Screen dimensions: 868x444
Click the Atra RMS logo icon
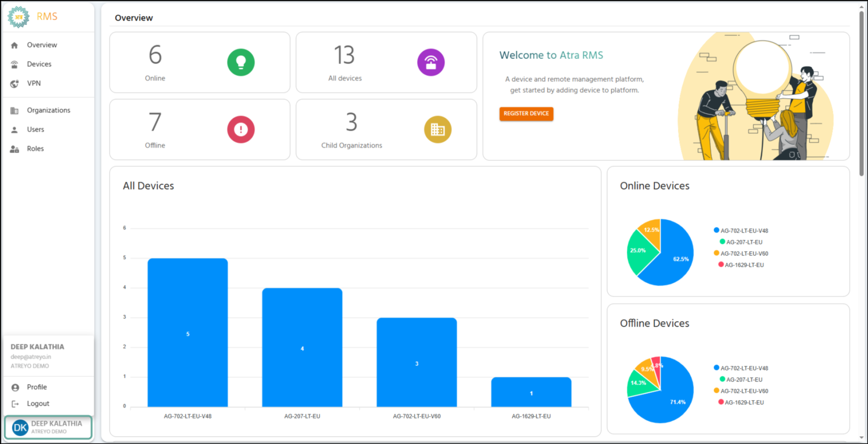tap(19, 17)
